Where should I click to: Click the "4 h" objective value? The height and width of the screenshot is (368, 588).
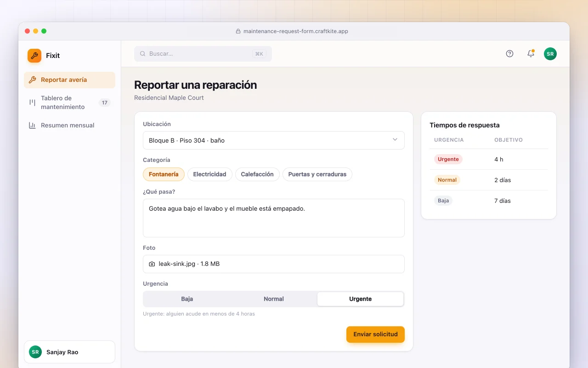[499, 160]
